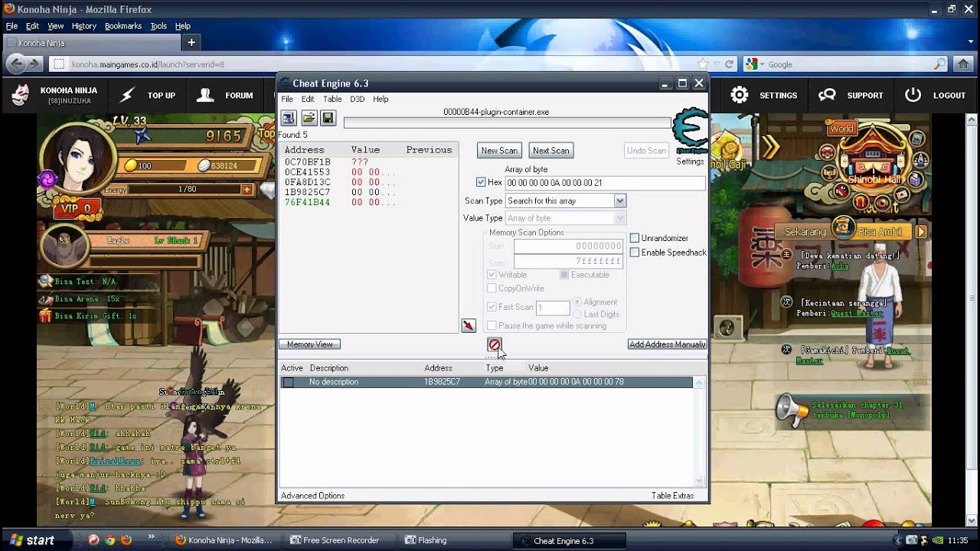Open process list icon in Cheat Engine
This screenshot has width=980, height=551.
289,118
